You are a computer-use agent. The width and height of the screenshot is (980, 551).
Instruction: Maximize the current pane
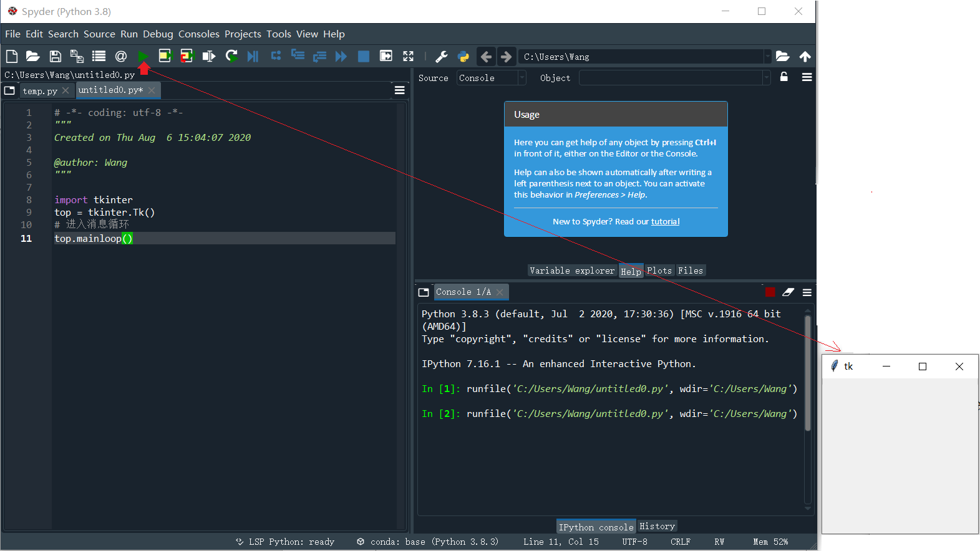click(x=386, y=56)
